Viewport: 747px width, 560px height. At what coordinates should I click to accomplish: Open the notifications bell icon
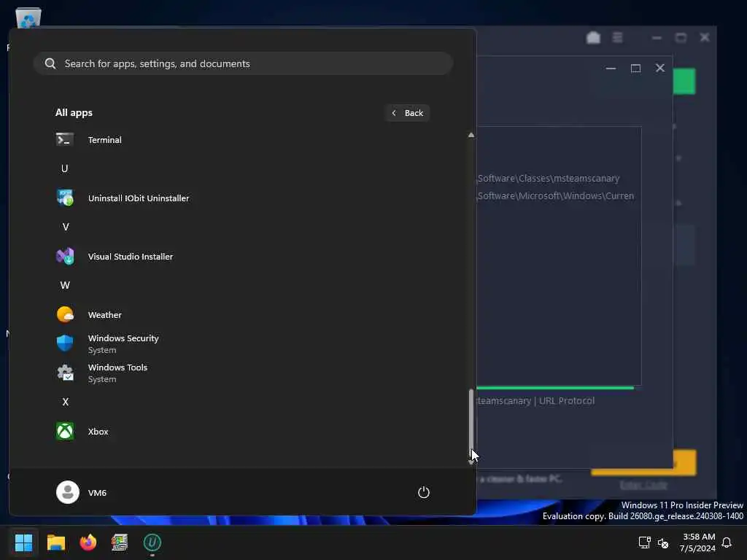click(x=727, y=542)
